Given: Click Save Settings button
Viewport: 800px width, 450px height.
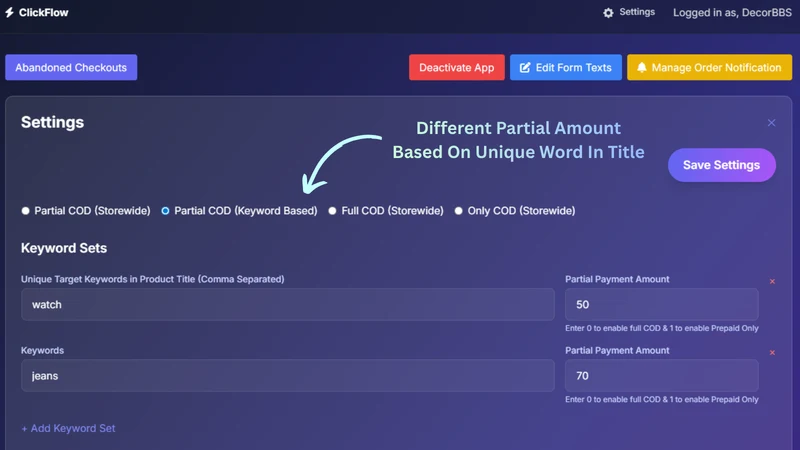Looking at the screenshot, I should coord(721,165).
